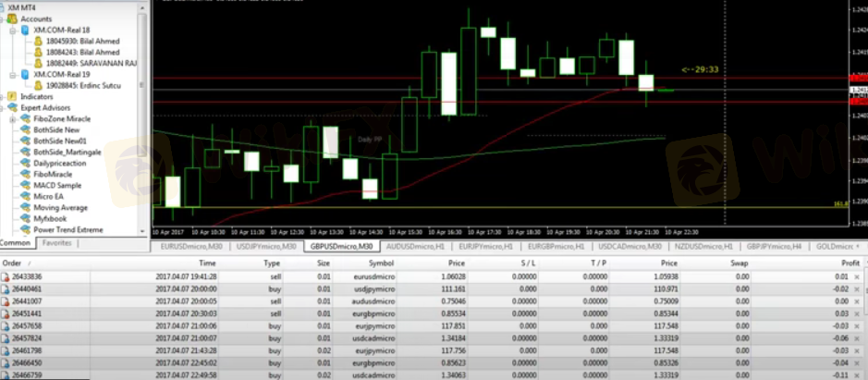Screen dimensions: 868x380
Task: Click the eurjpymicro symbol in order 26461798
Action: click(376, 350)
